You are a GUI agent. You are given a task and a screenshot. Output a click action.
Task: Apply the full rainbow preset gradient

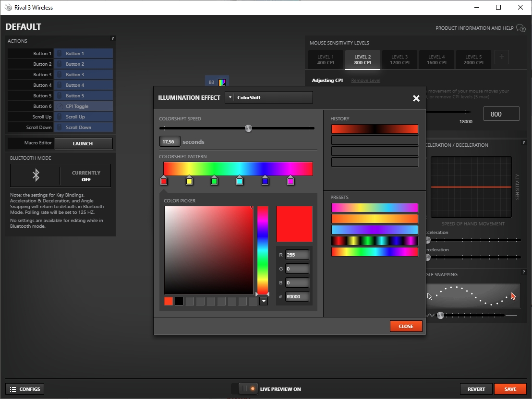tap(375, 252)
